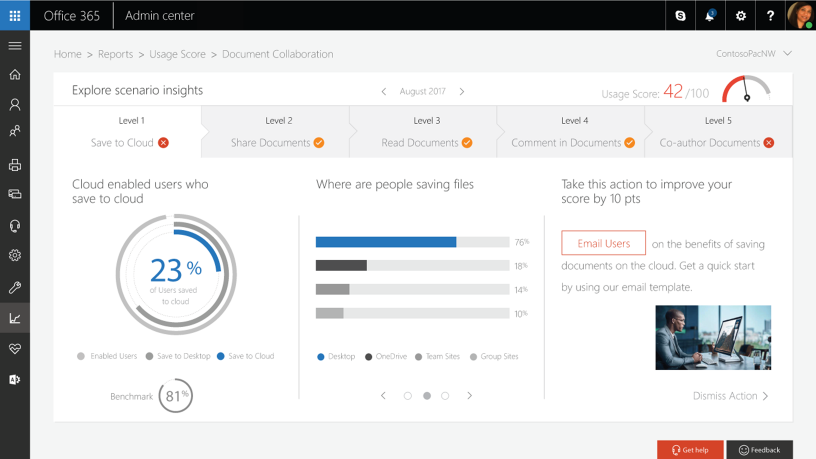Toggle Desktop legend in bar chart
This screenshot has width=816, height=459.
pos(336,356)
